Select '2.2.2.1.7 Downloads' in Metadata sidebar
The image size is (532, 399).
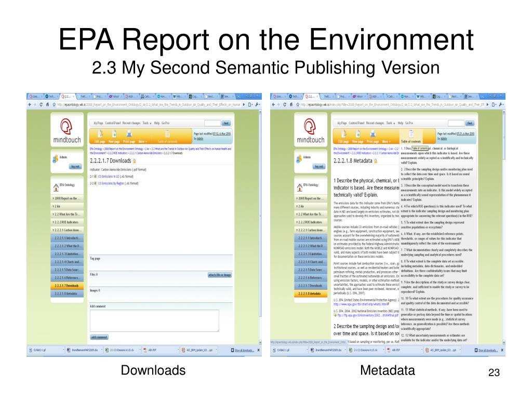pos(311,286)
